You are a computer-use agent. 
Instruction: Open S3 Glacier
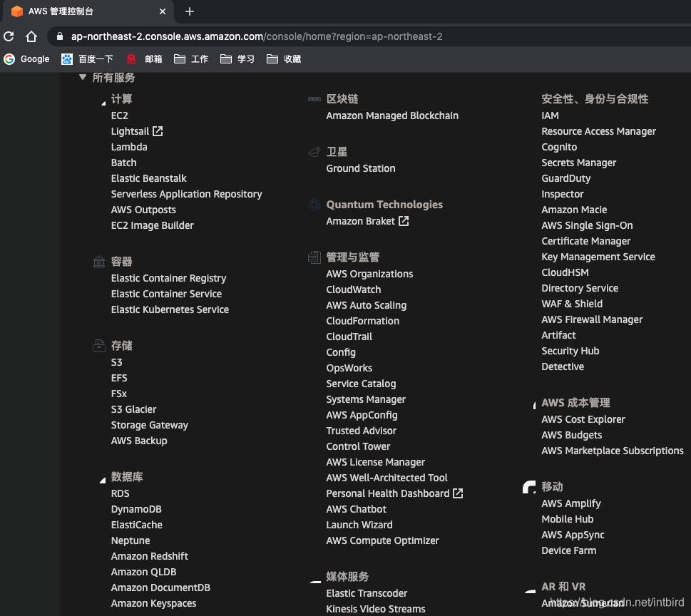[x=133, y=409]
